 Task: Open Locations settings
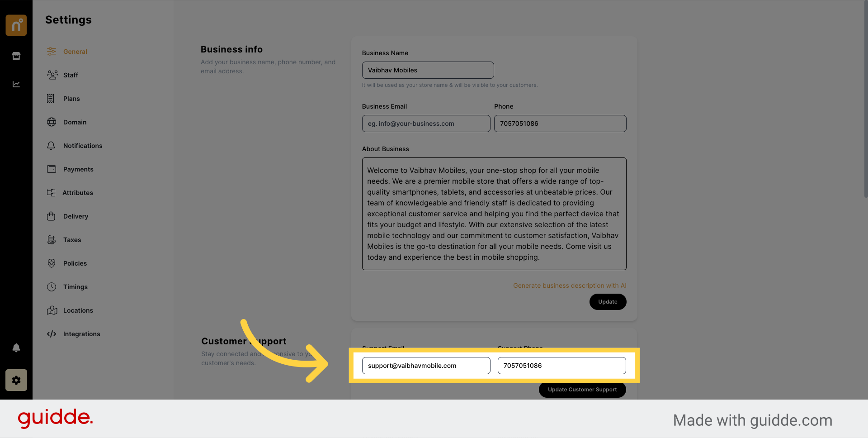click(78, 310)
